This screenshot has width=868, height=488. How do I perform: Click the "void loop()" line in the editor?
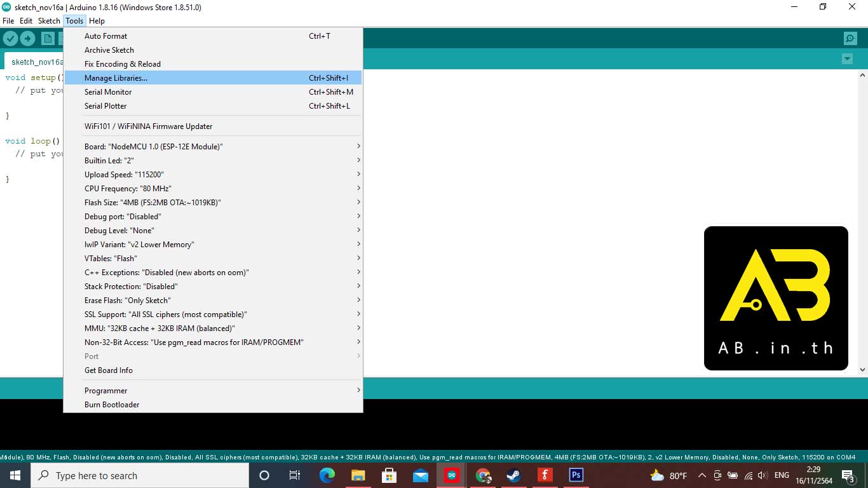(32, 141)
